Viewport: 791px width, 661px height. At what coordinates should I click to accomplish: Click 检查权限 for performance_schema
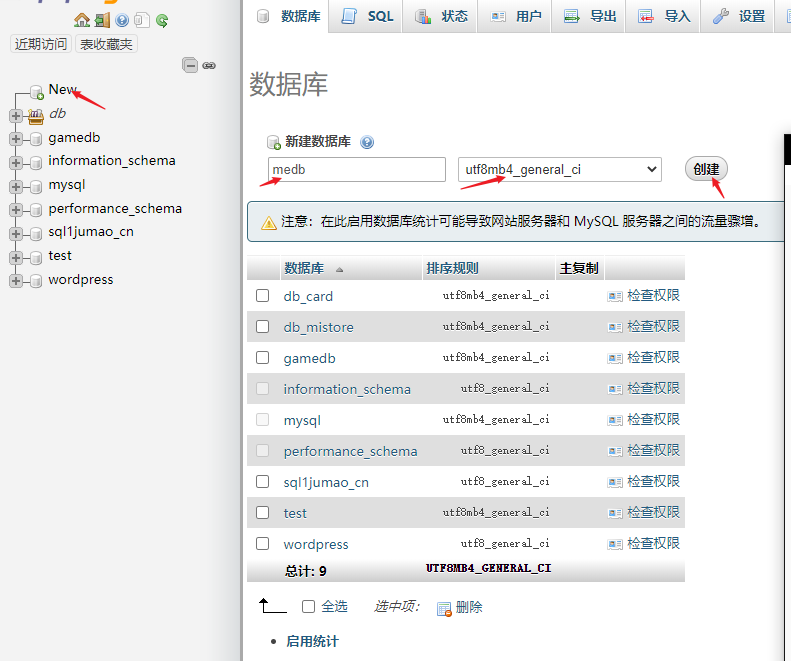tap(653, 450)
